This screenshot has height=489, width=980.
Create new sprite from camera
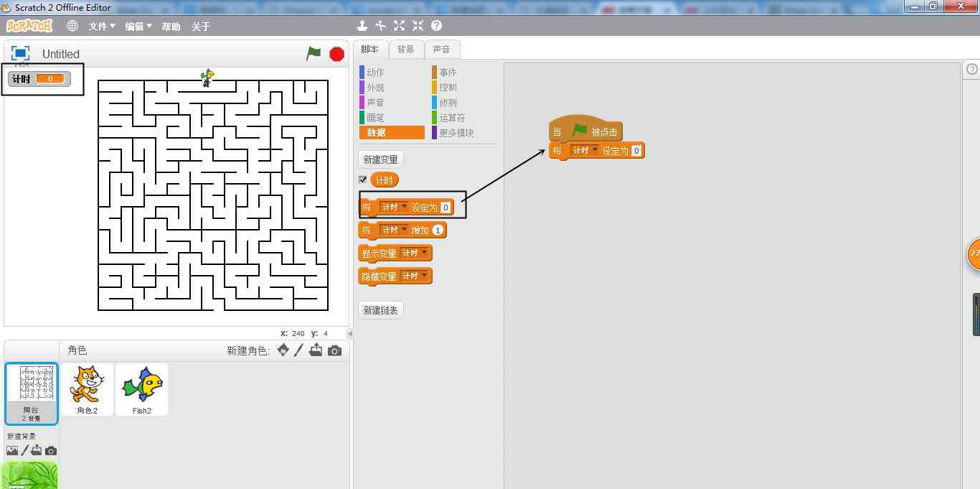334,350
